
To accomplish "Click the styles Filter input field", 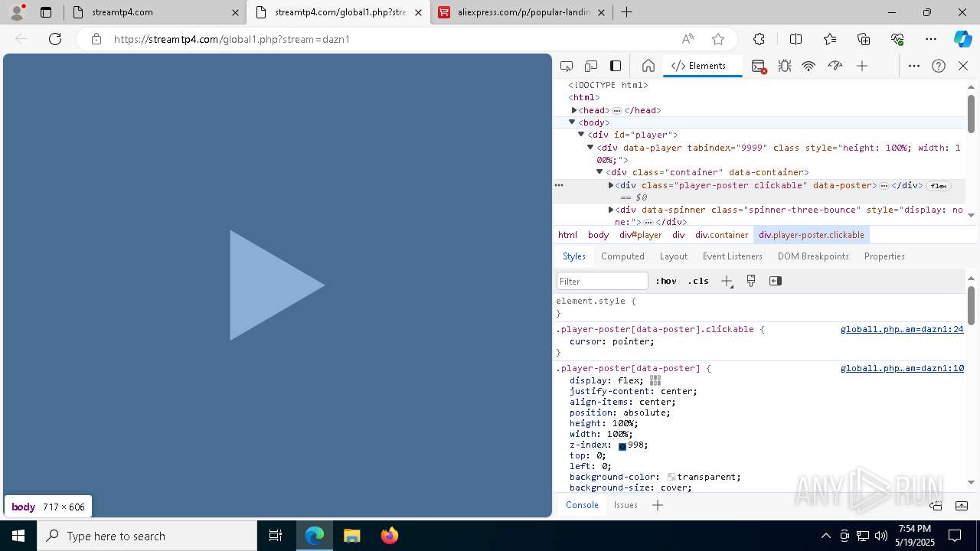I will [x=603, y=281].
